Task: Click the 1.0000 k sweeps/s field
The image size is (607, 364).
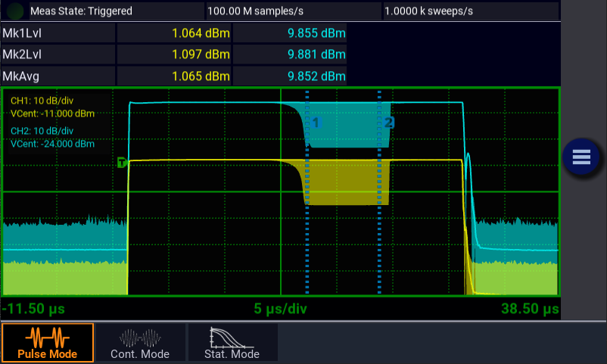Action: point(470,11)
